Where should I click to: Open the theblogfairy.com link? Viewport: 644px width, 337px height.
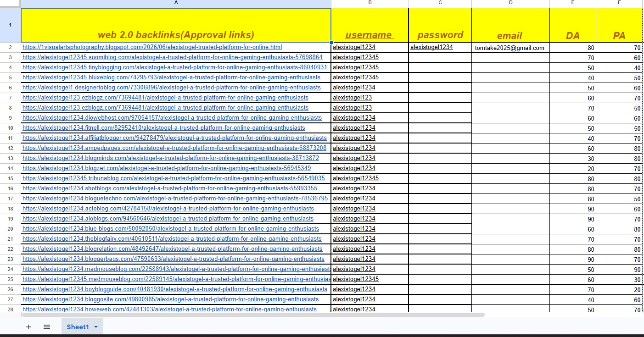click(172, 239)
